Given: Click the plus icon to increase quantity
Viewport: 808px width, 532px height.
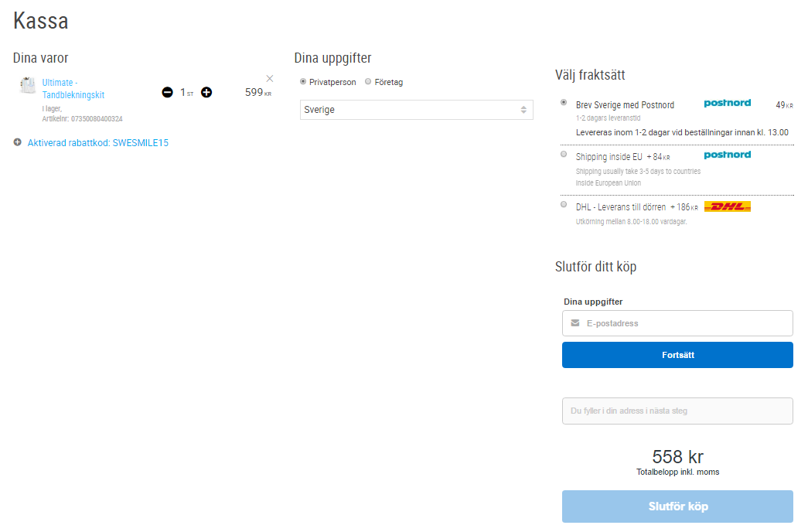Looking at the screenshot, I should click(x=206, y=93).
